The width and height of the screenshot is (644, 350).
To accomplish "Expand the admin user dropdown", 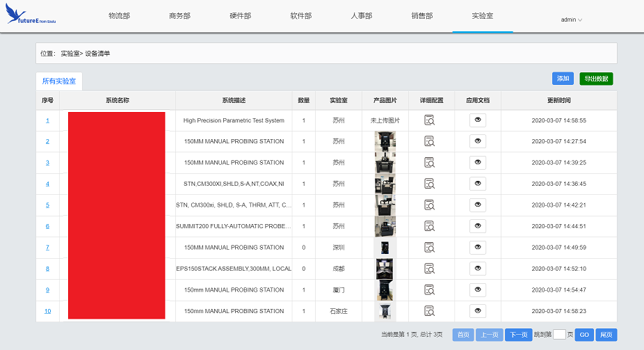I will [571, 19].
